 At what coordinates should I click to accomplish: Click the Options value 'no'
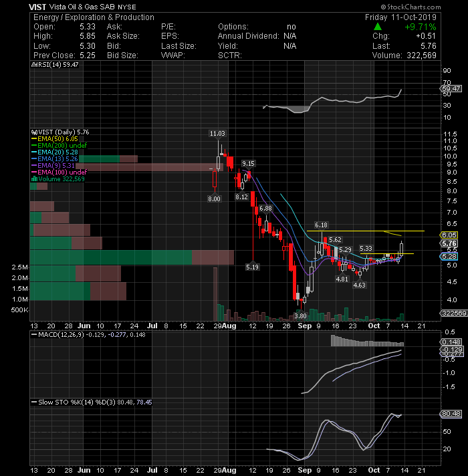(x=291, y=27)
